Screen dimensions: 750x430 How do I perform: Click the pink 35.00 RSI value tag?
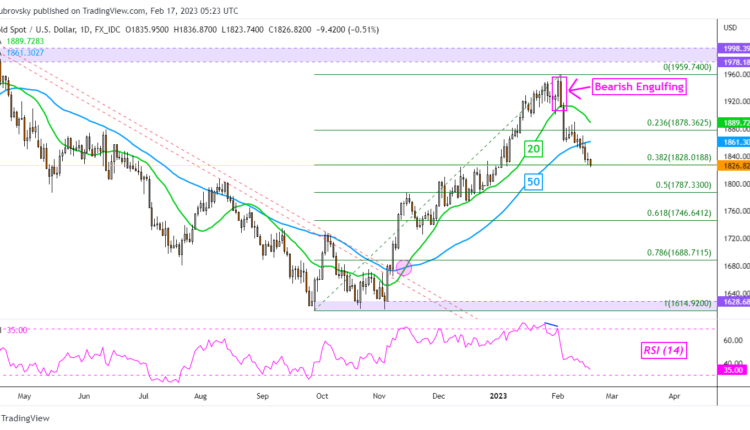point(734,370)
